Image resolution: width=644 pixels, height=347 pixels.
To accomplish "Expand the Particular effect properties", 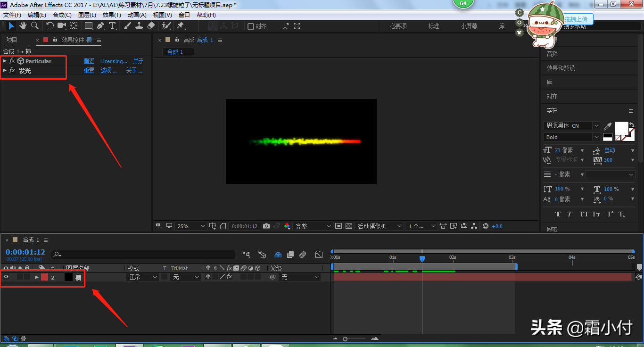I will [5, 61].
